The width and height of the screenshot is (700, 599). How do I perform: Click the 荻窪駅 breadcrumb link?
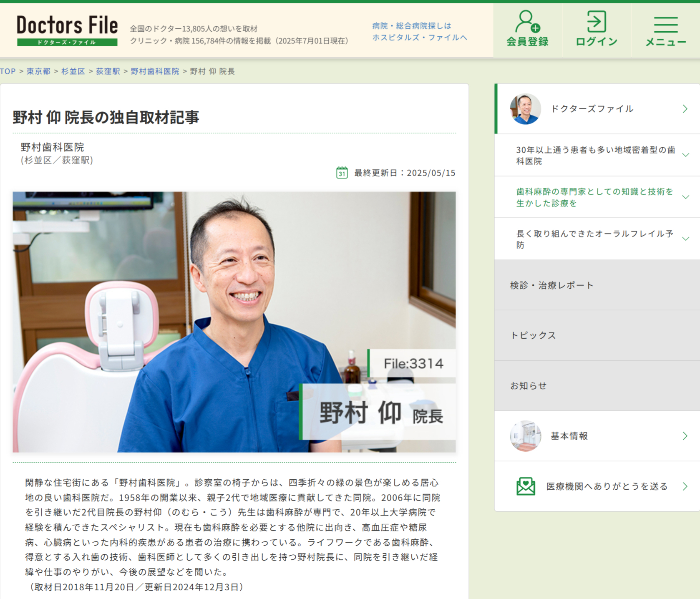point(108,71)
